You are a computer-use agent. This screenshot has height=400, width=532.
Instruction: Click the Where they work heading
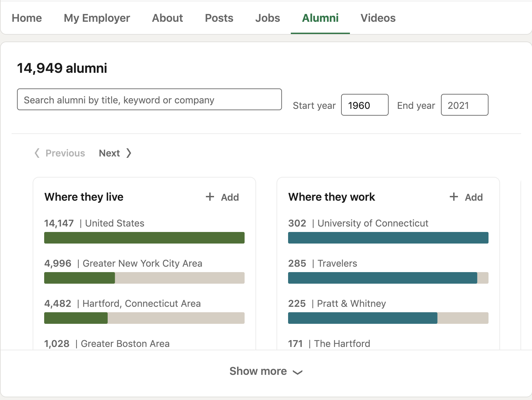(x=332, y=197)
